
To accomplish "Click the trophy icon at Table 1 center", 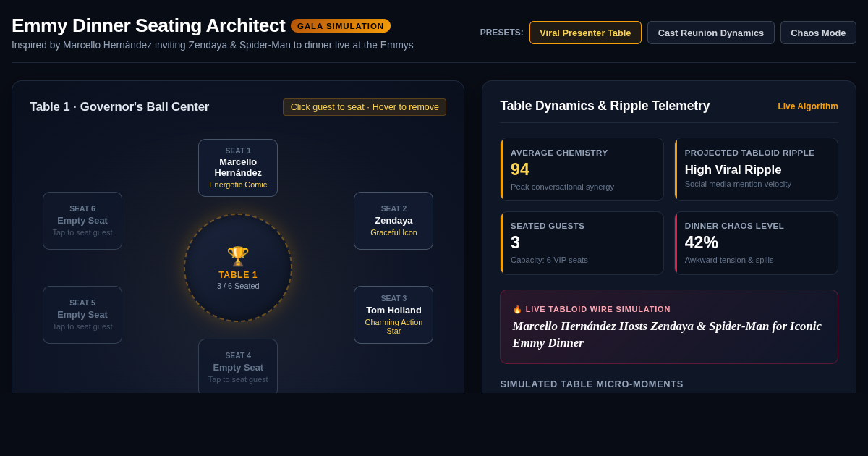I will [x=238, y=256].
